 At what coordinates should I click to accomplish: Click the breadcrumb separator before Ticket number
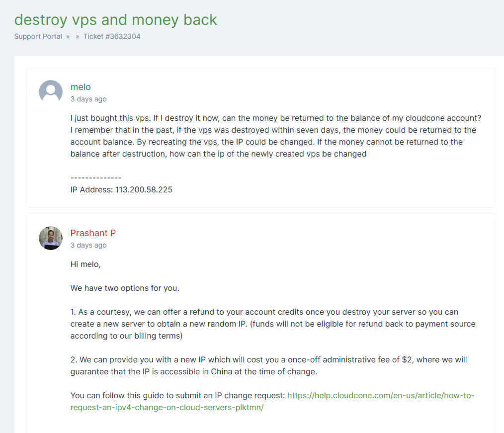click(x=78, y=36)
